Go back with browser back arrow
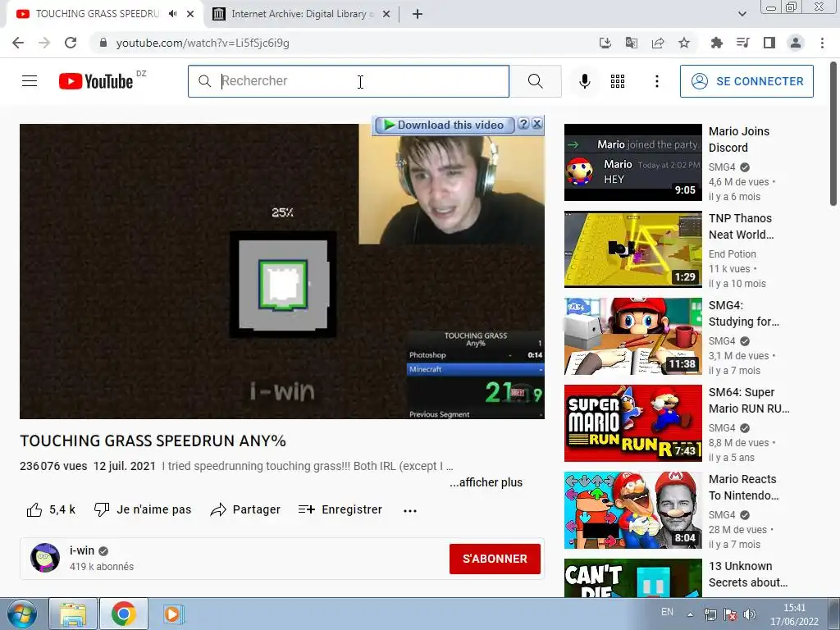The height and width of the screenshot is (630, 840). (x=18, y=43)
